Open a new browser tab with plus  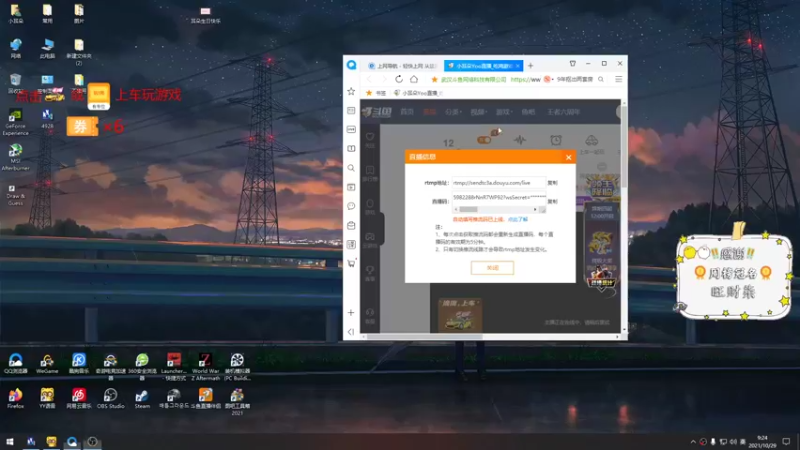pos(531,65)
